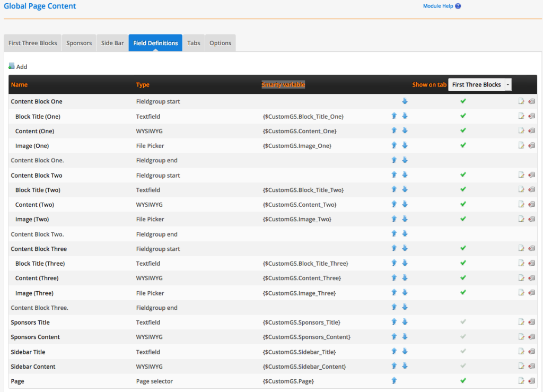Image resolution: width=543 pixels, height=392 pixels.
Task: Enable grey checkmark for Sponsors Content
Action: coord(463,337)
